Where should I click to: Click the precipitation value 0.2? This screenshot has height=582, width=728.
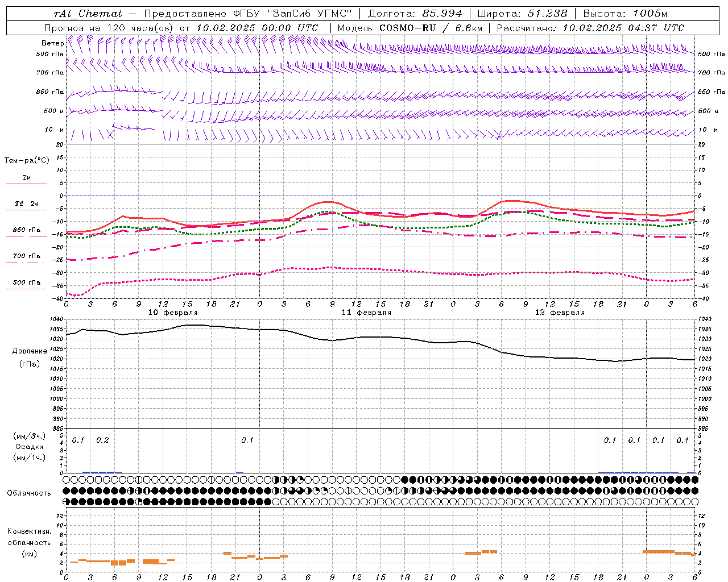point(102,440)
